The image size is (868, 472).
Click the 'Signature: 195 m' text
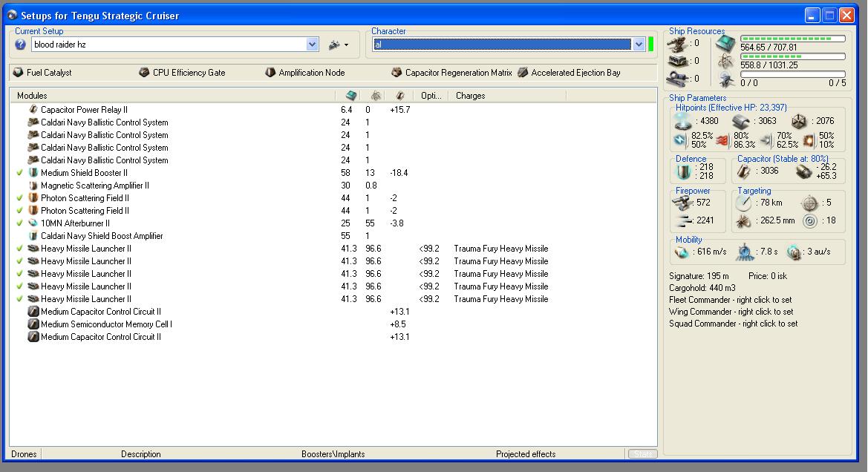pyautogui.click(x=699, y=276)
